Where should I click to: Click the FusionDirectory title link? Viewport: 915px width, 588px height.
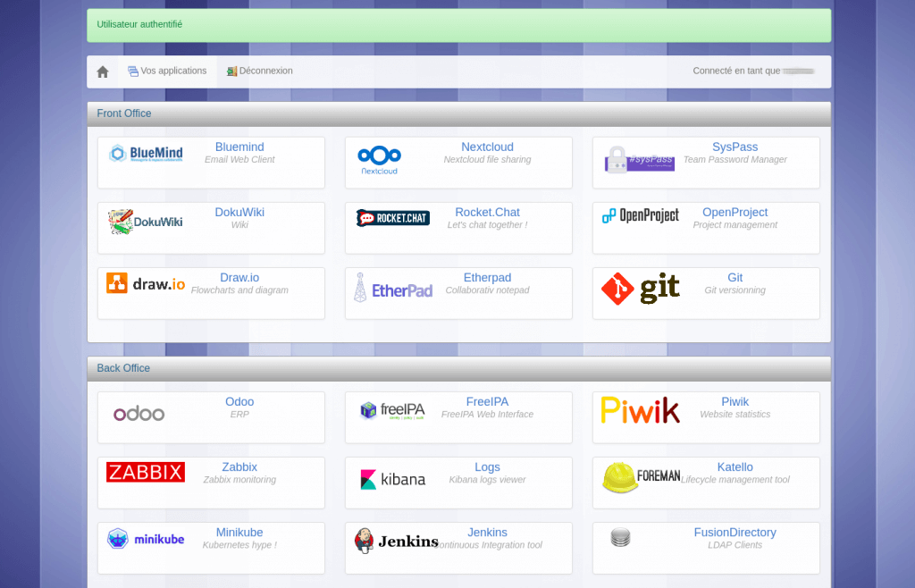[x=735, y=533]
